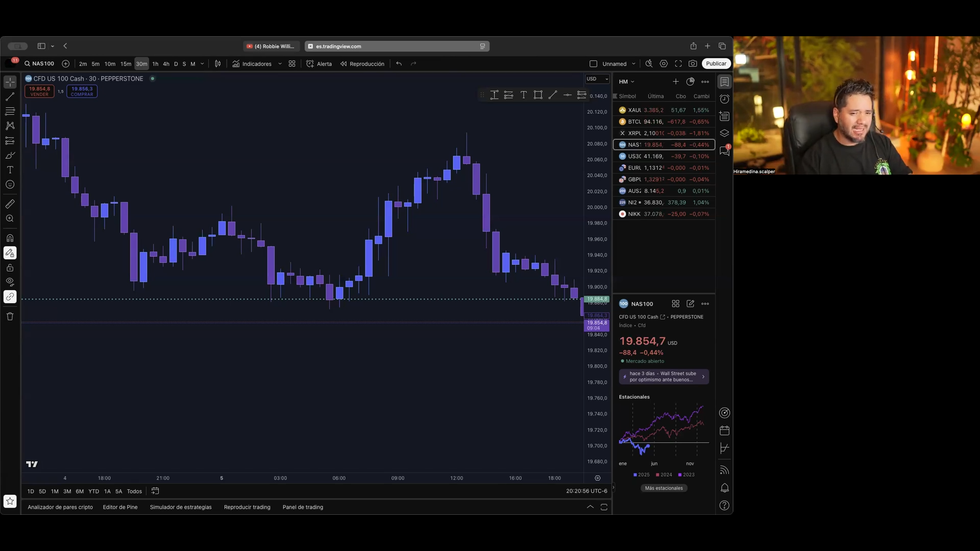This screenshot has width=980, height=551.
Task: Select the text annotation tool
Action: coord(10,170)
